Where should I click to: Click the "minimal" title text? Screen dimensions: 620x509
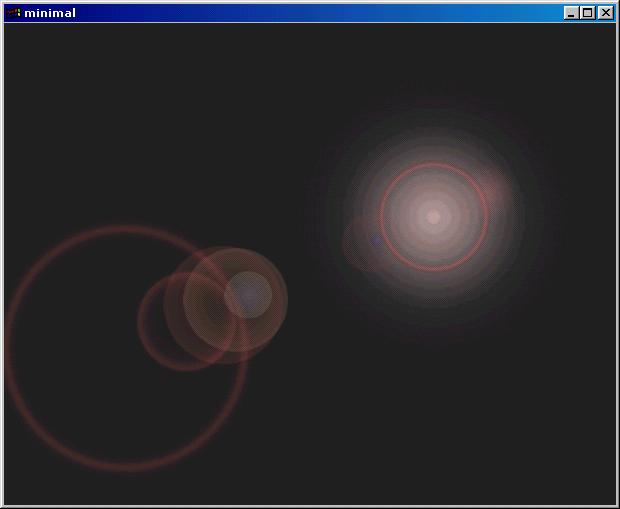click(50, 13)
